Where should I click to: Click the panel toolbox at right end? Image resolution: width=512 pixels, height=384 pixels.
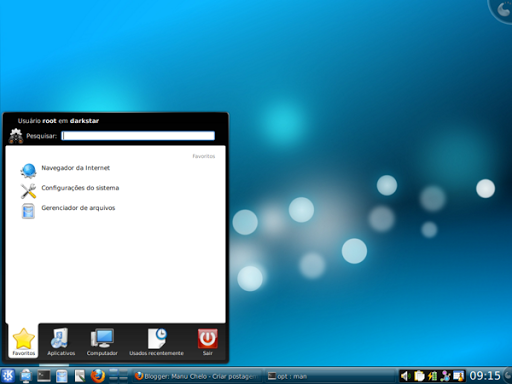pos(508,374)
